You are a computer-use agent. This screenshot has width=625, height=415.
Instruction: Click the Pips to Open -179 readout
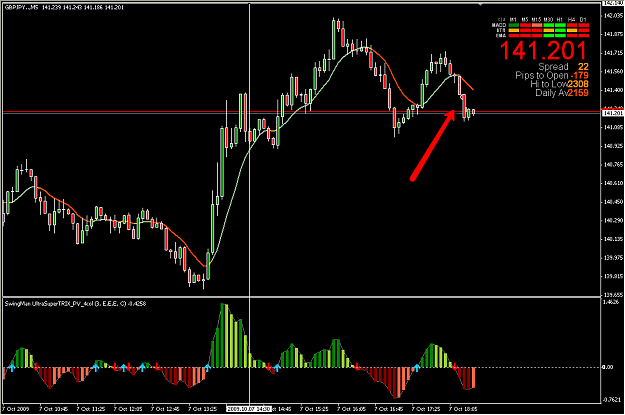point(552,75)
